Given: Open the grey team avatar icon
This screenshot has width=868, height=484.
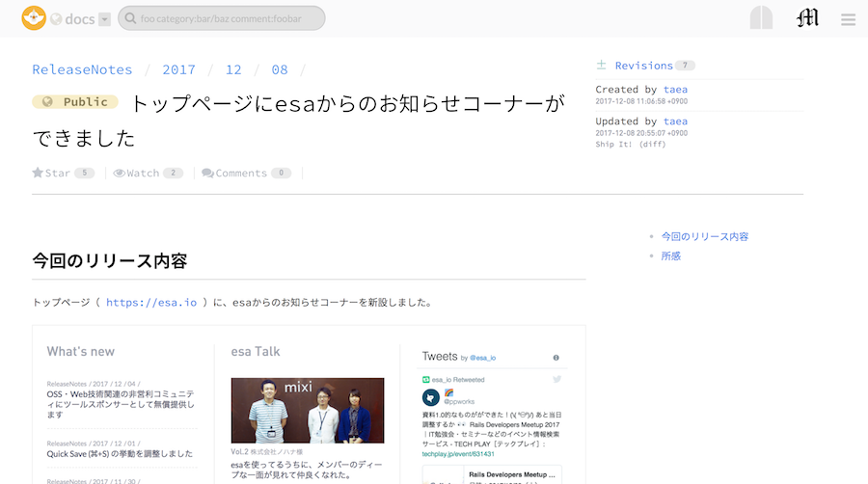Looking at the screenshot, I should click(761, 17).
